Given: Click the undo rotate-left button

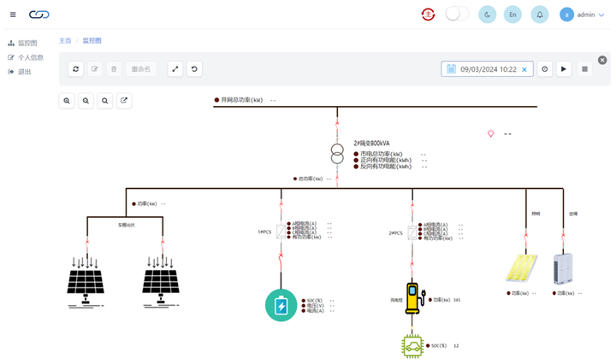Looking at the screenshot, I should click(194, 69).
